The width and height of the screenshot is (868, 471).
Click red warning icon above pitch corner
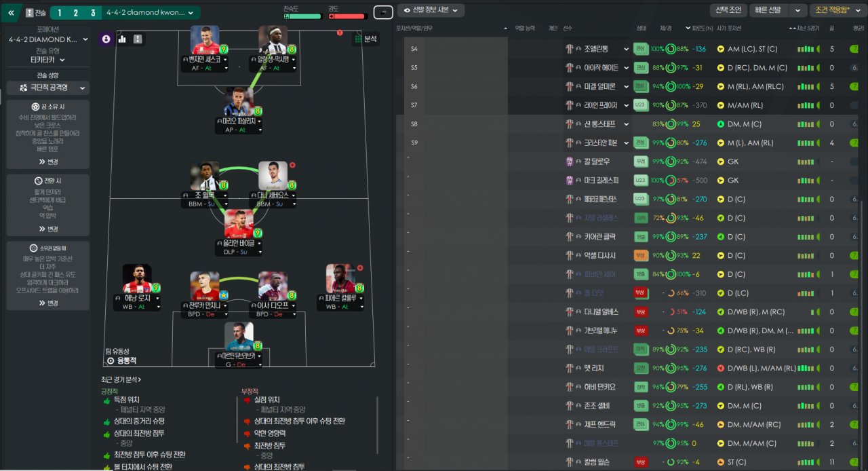click(340, 33)
